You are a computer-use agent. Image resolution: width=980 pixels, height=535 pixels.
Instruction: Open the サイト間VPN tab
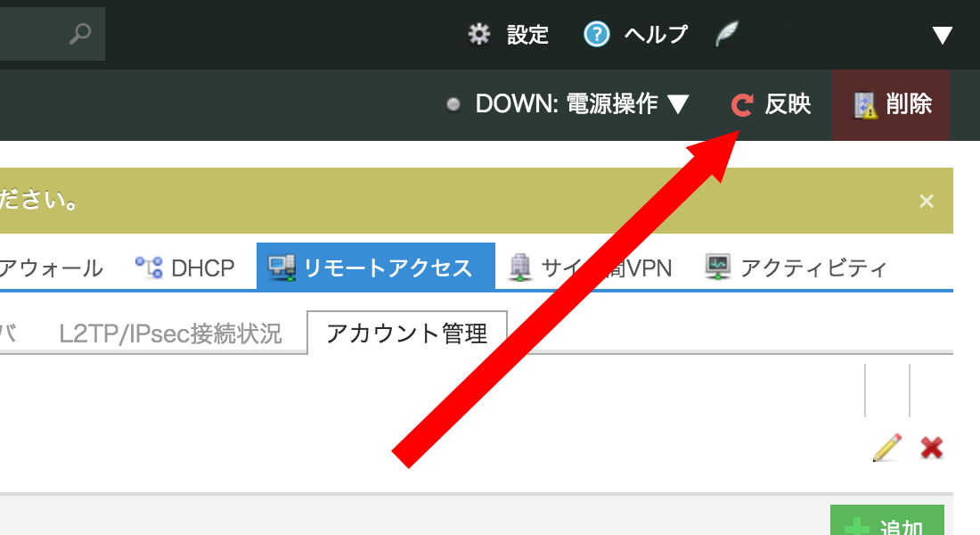590,267
